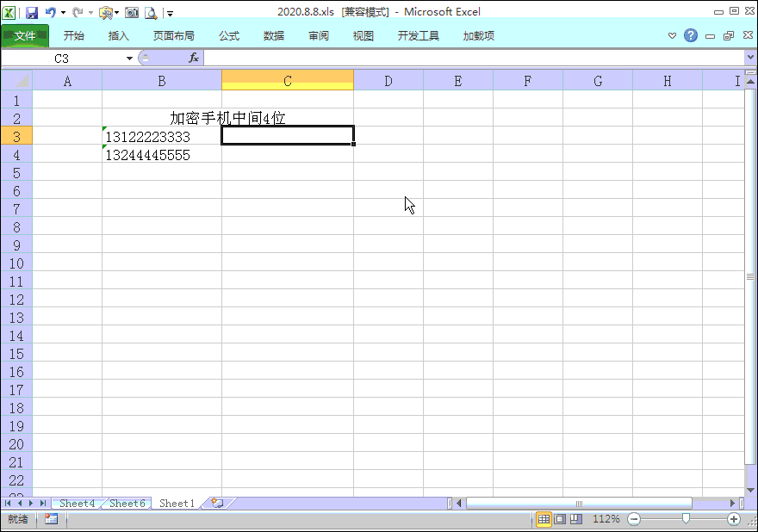Viewport: 758px width, 532px height.
Task: Expand the ribbon with the chevron icon
Action: (672, 36)
